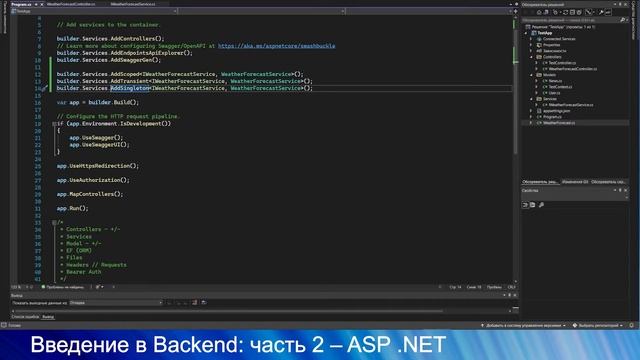Click 'Выбрать репозиторий' button

coord(598,326)
